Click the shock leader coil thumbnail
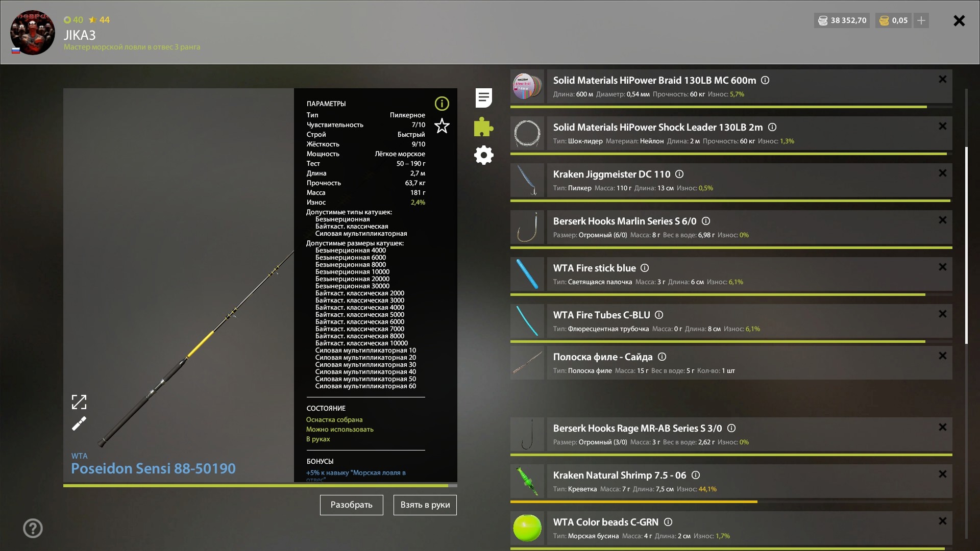Image resolution: width=980 pixels, height=551 pixels. pos(527,133)
